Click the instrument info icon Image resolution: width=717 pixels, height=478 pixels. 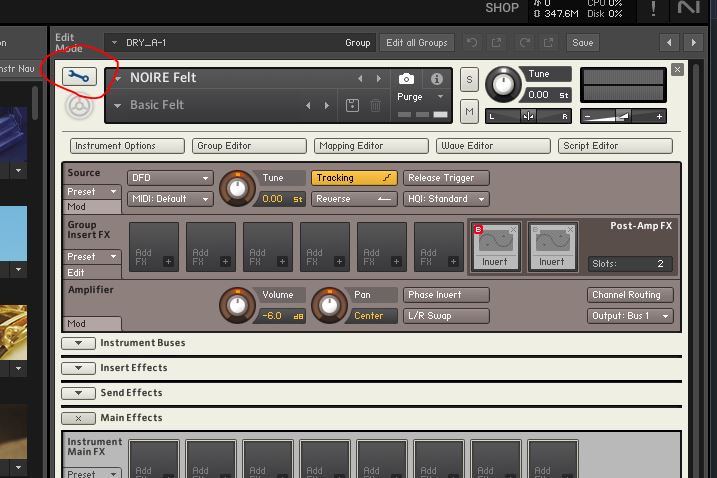coord(436,79)
